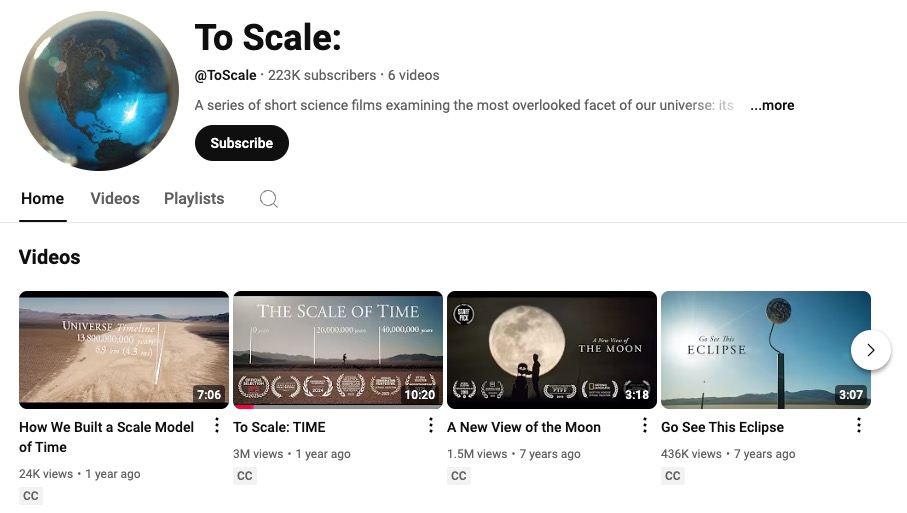Click the CC badge under To Scale: TIME
Screen dimensions: 907x513
[245, 476]
